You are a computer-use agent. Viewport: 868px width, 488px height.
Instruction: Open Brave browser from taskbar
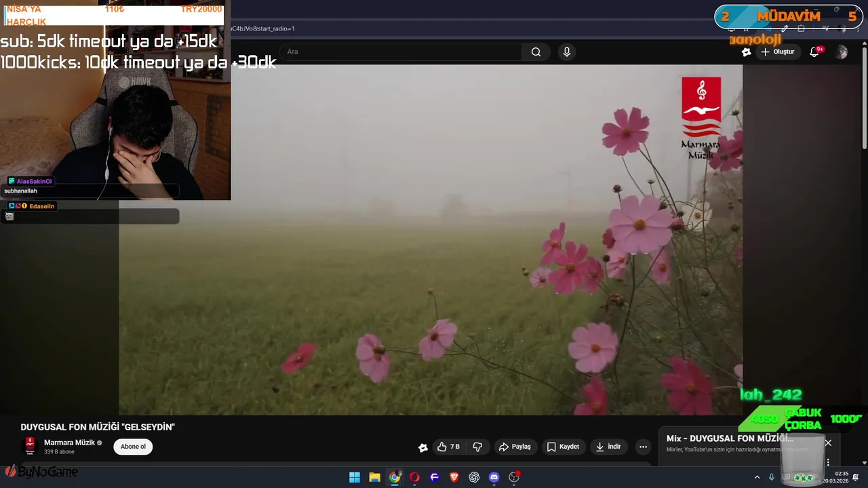pos(454,477)
